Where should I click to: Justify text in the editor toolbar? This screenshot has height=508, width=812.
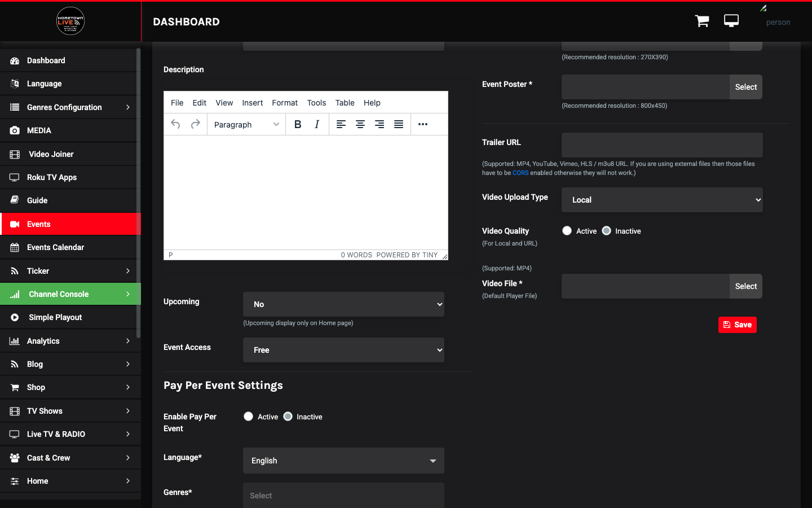[399, 124]
